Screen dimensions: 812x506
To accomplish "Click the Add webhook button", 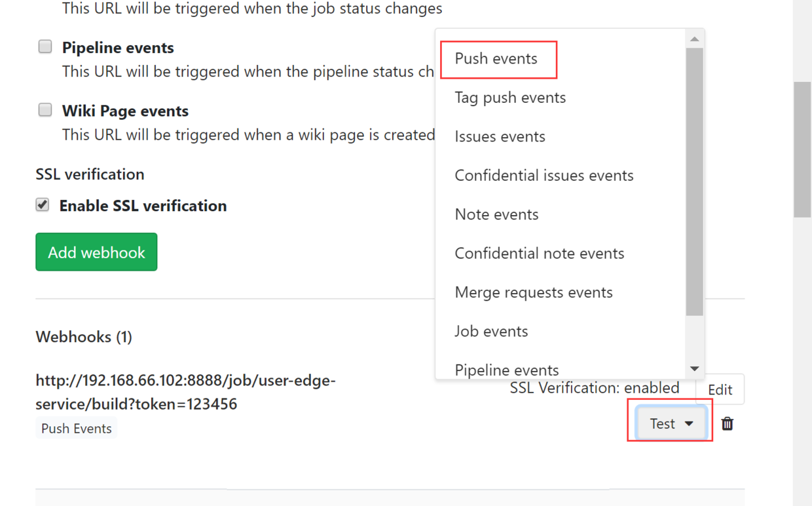I will [x=96, y=252].
